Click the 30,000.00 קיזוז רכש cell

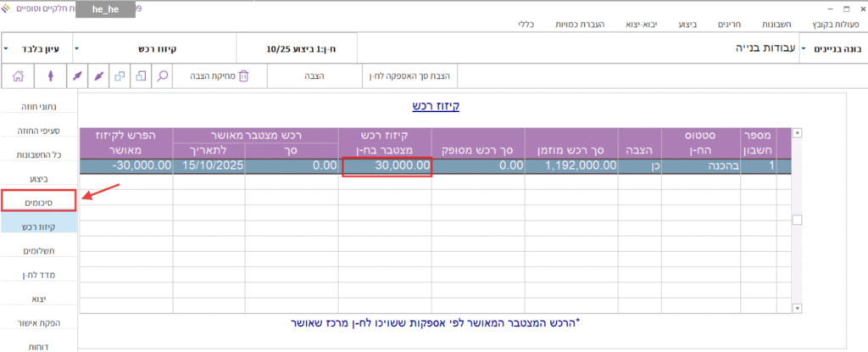pos(387,166)
